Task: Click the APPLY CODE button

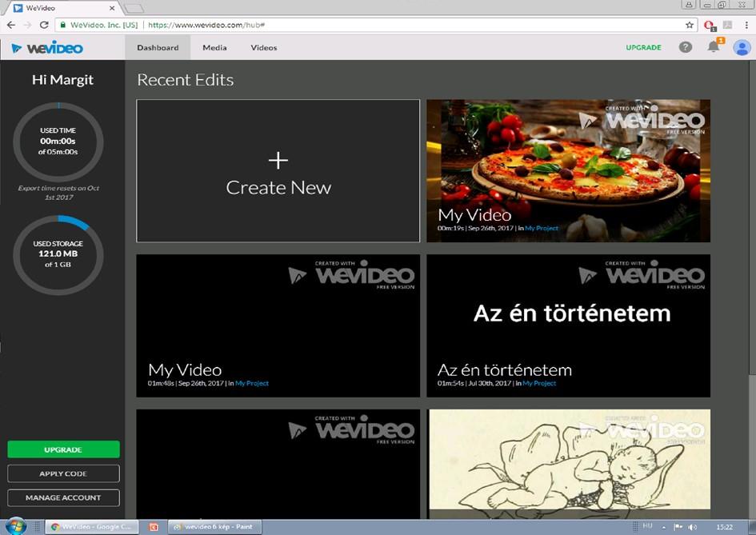Action: point(63,473)
